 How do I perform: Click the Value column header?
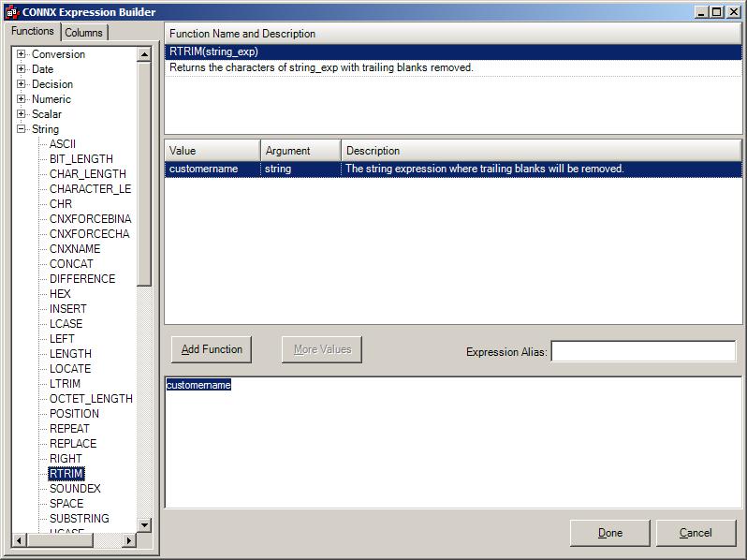(x=212, y=151)
